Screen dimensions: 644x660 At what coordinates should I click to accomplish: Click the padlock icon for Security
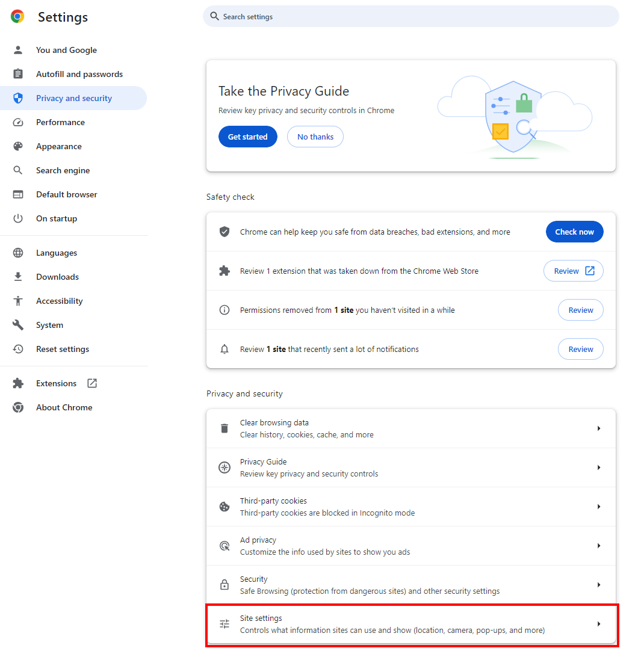pos(224,585)
